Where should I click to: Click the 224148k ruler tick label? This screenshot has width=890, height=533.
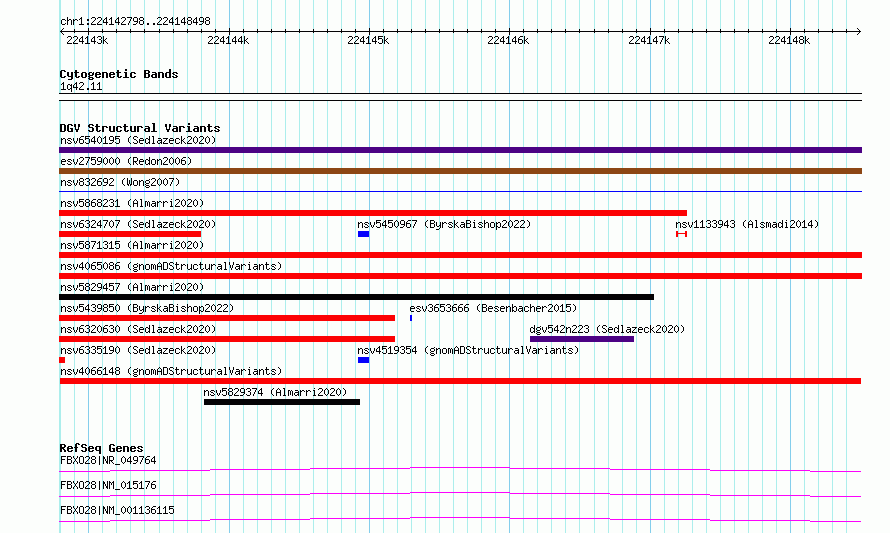click(789, 40)
